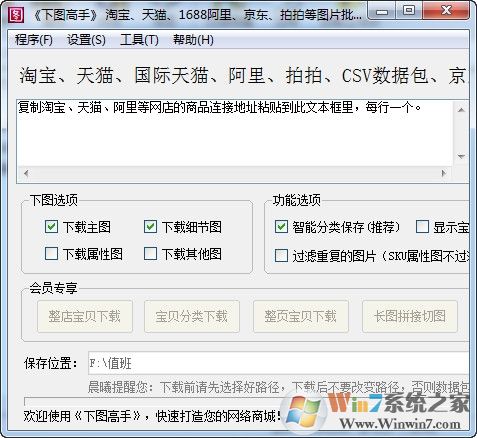Viewport: 477px width, 438px height.
Task: Click into the 保存位置 path field
Action: pyautogui.click(x=278, y=363)
